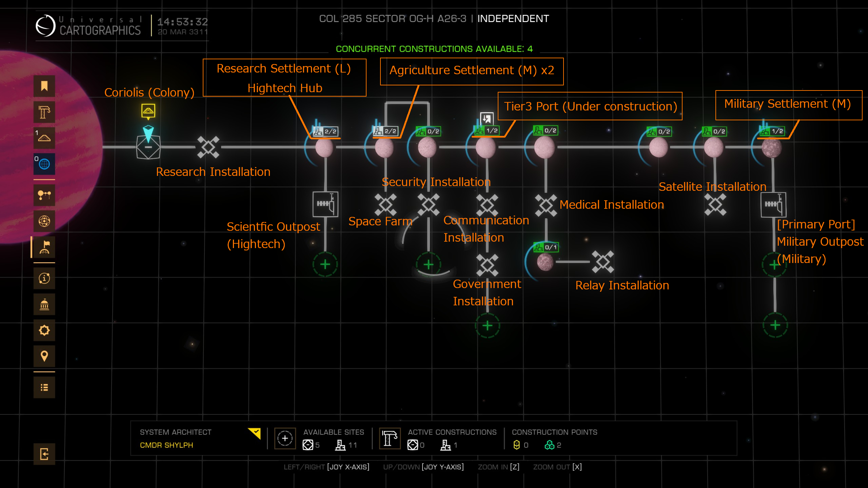Select the Government Installation icon
The width and height of the screenshot is (868, 488).
[x=487, y=265]
